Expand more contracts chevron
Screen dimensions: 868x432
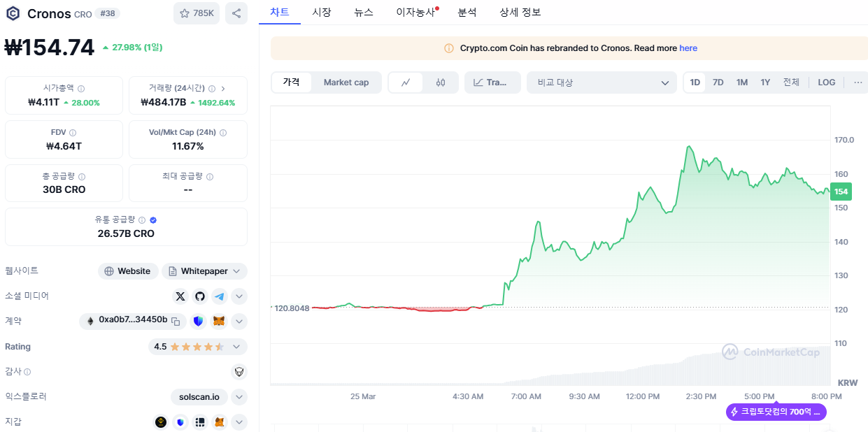239,322
